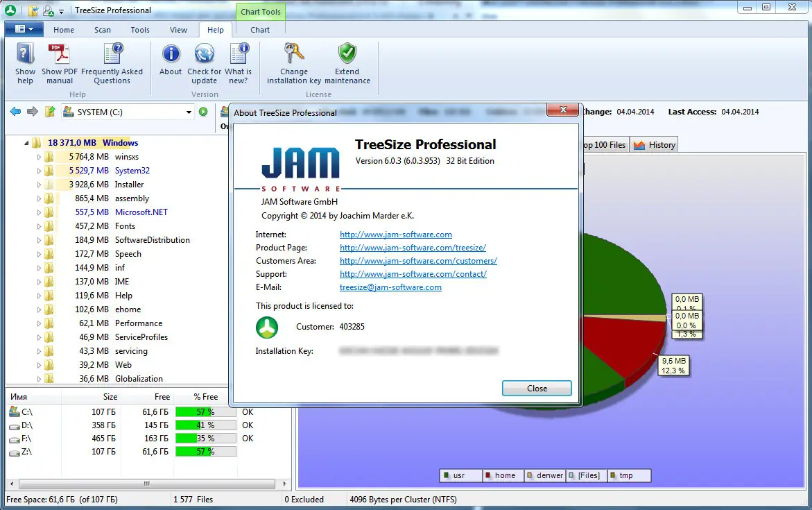Open the jam-software.com Internet link
The width and height of the screenshot is (812, 510).
tap(396, 235)
